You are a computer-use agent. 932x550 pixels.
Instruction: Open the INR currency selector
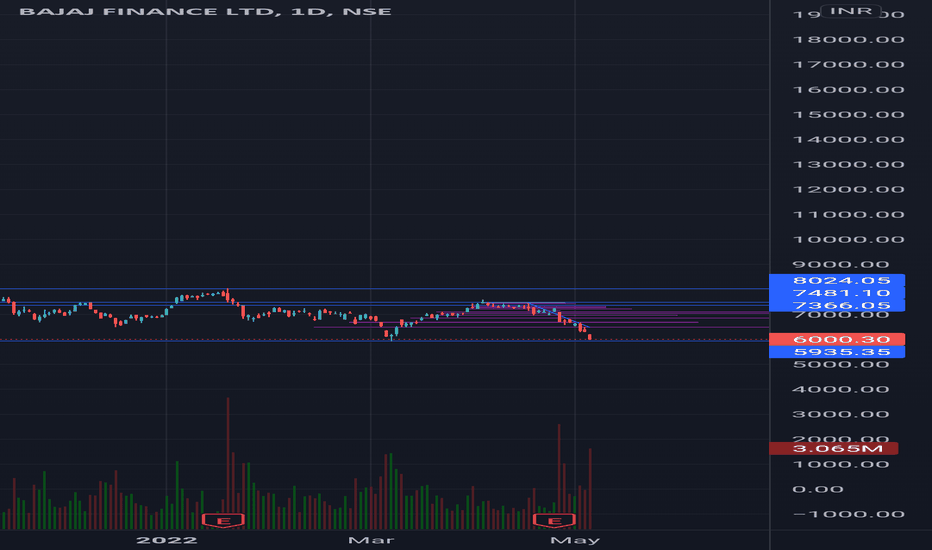pyautogui.click(x=851, y=11)
